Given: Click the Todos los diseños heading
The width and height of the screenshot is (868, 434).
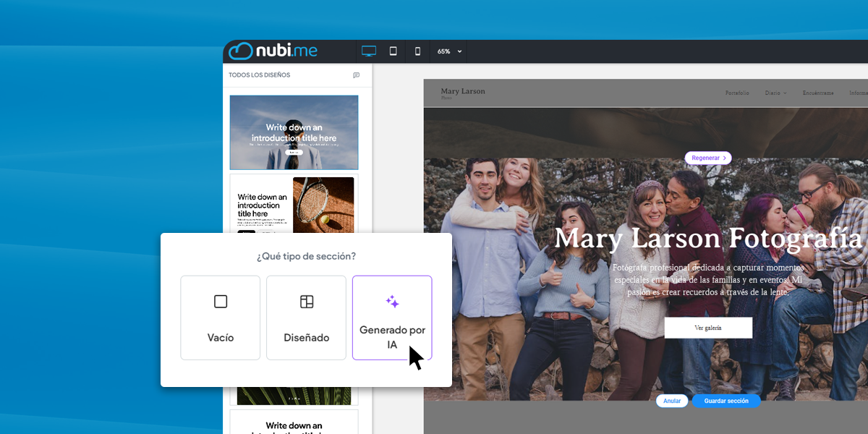Looking at the screenshot, I should (x=260, y=75).
